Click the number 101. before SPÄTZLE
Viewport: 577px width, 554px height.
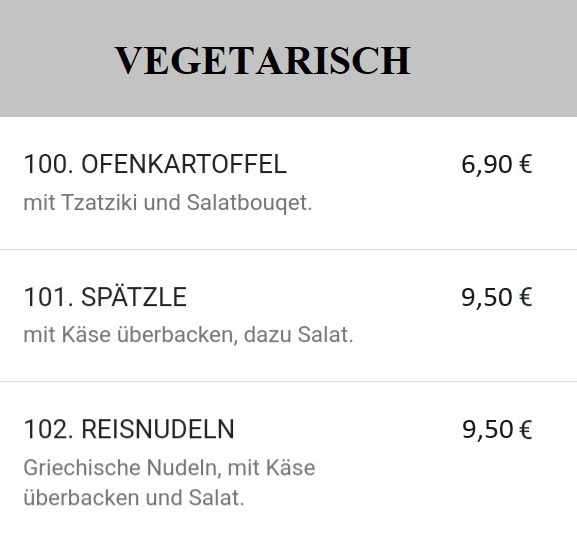[x=49, y=297]
